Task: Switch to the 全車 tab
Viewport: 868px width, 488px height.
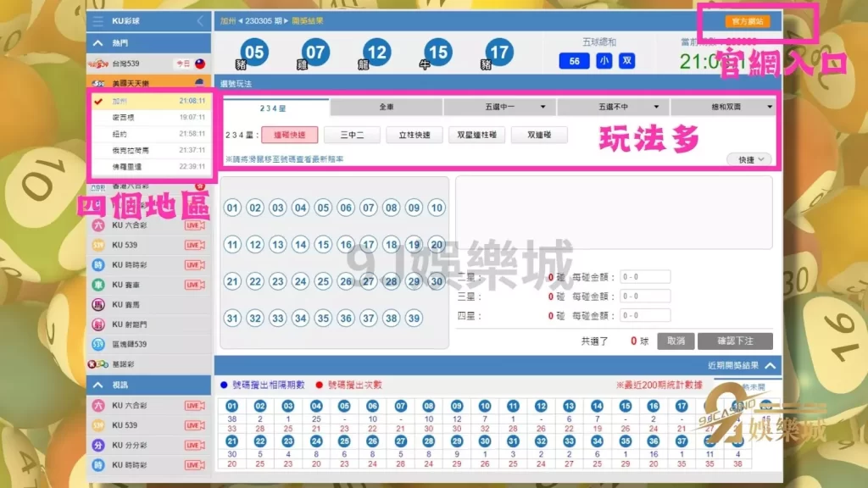Action: pyautogui.click(x=386, y=108)
